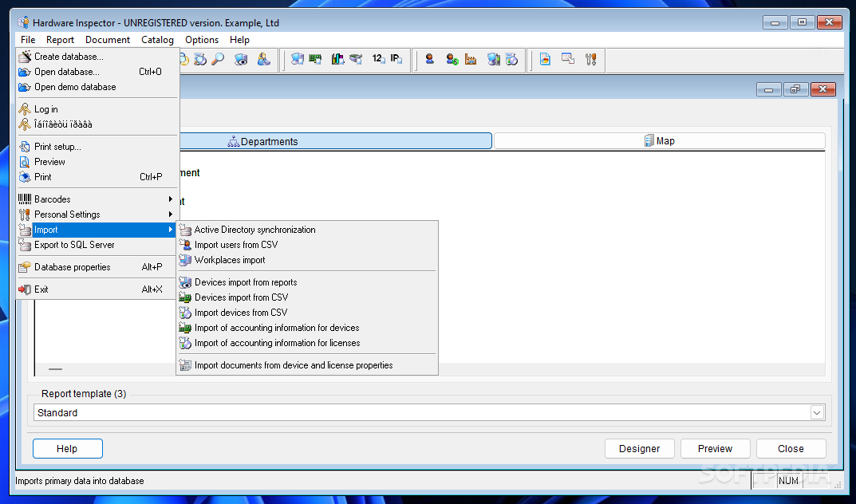Click the Hardware Inspector title bar app icon
This screenshot has height=504, width=856.
[23, 22]
